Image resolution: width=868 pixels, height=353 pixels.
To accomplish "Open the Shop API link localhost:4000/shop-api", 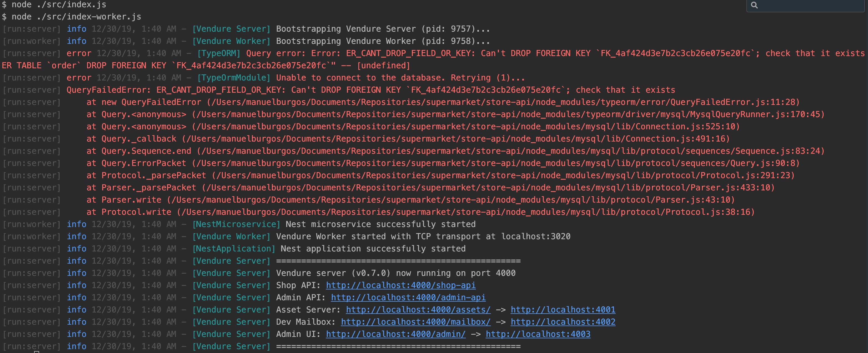I will click(x=401, y=285).
